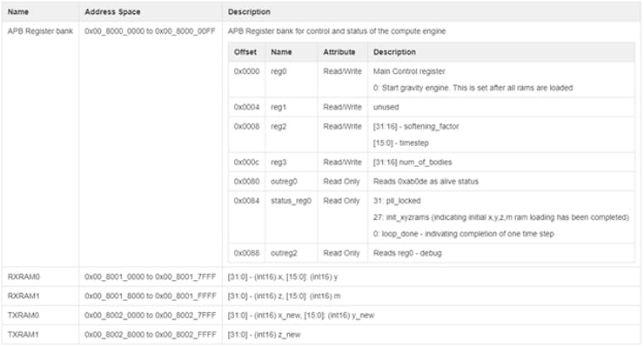The image size is (644, 346).
Task: Click the pll_locked bit description
Action: coord(397,201)
